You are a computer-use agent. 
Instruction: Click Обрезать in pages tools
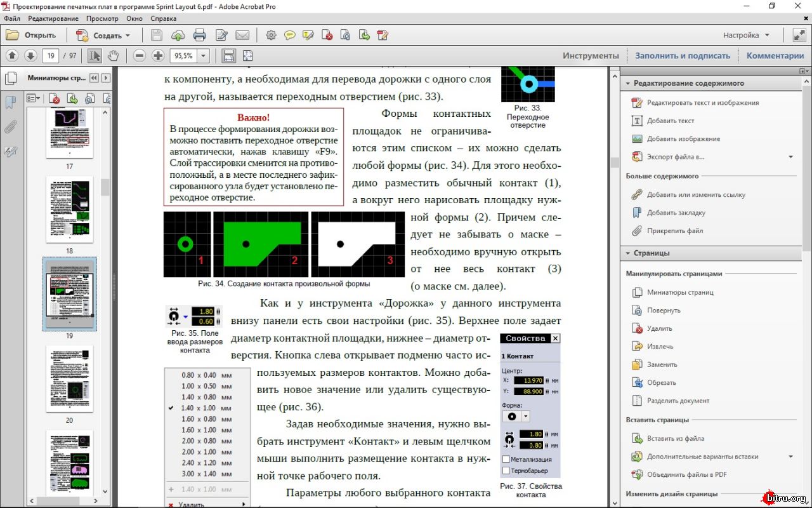(x=653, y=382)
